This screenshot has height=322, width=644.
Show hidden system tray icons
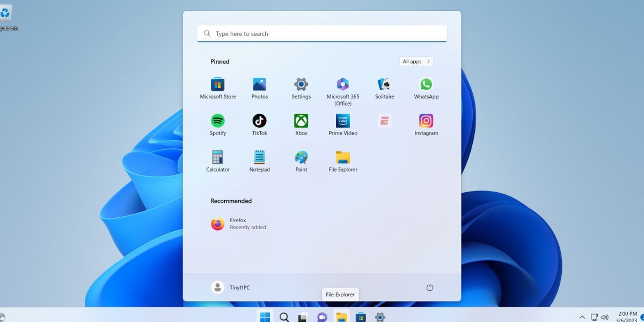[x=582, y=317]
